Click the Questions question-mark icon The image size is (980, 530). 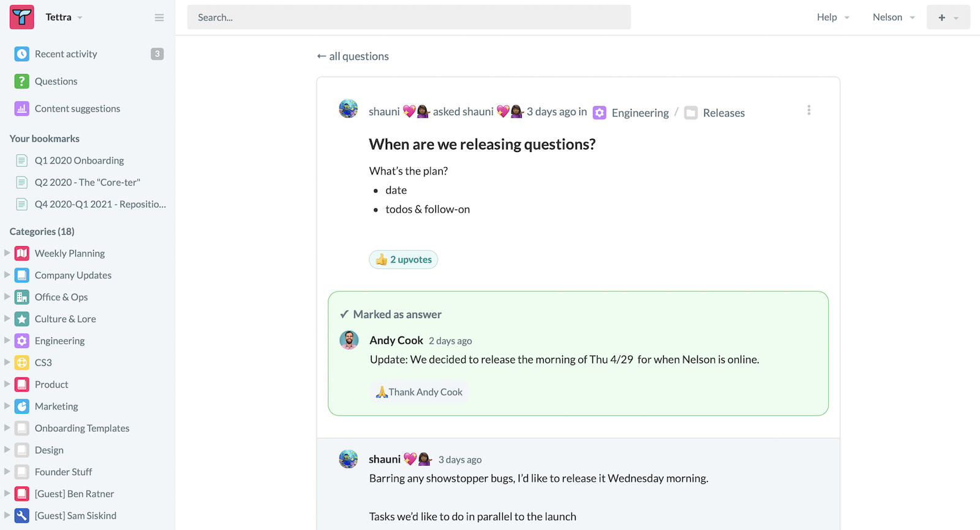coord(22,81)
